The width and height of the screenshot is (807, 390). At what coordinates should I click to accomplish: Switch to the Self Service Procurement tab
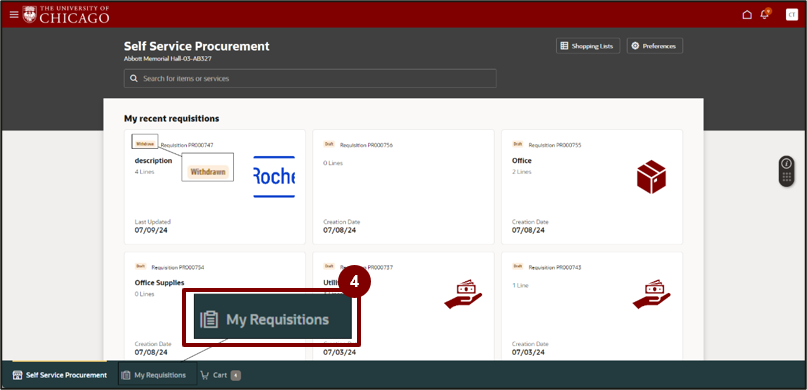click(x=60, y=375)
